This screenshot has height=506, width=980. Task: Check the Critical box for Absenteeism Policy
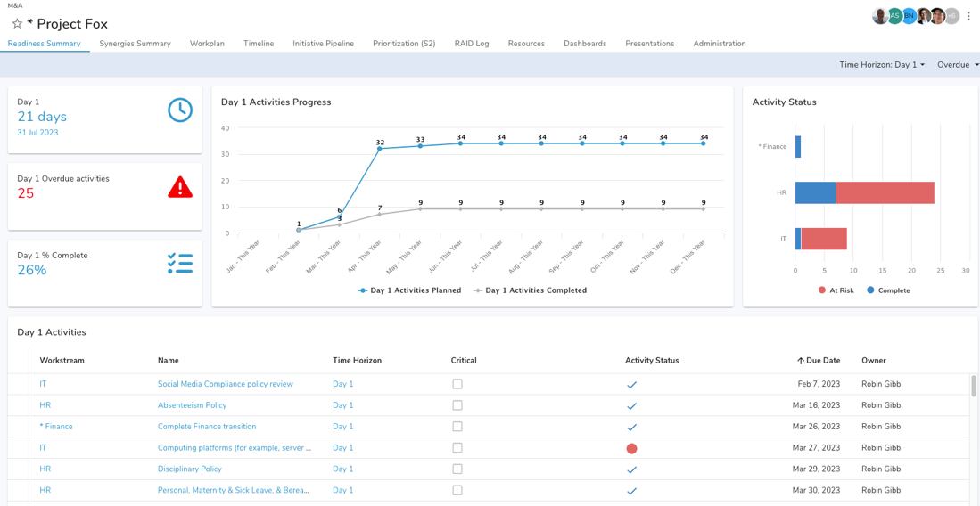457,405
